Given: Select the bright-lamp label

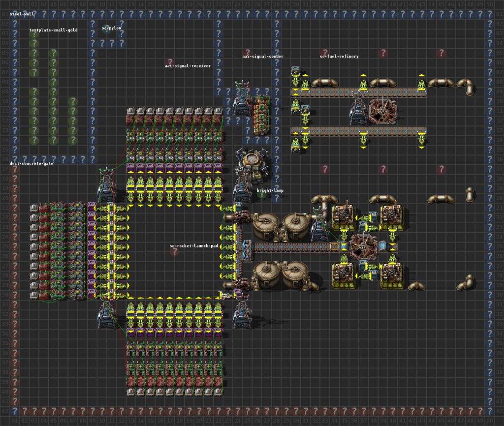Looking at the screenshot, I should [x=270, y=190].
